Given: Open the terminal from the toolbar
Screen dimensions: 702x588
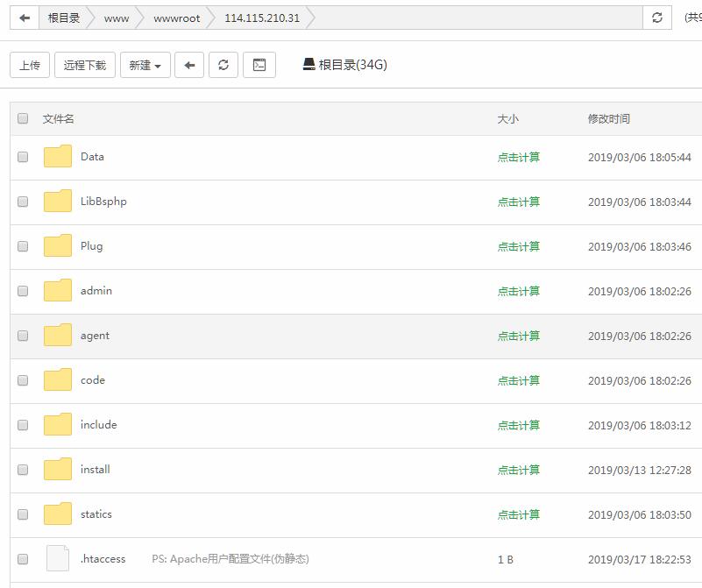Looking at the screenshot, I should (259, 65).
